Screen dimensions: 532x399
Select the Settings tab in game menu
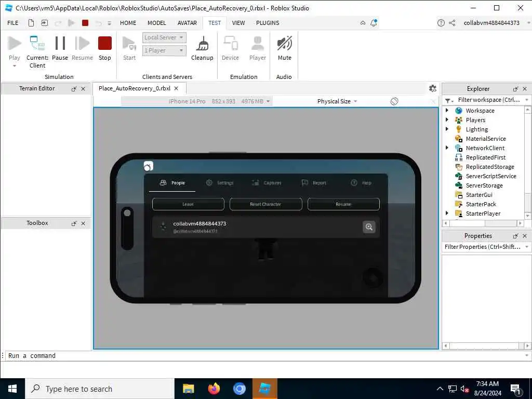[x=220, y=183]
